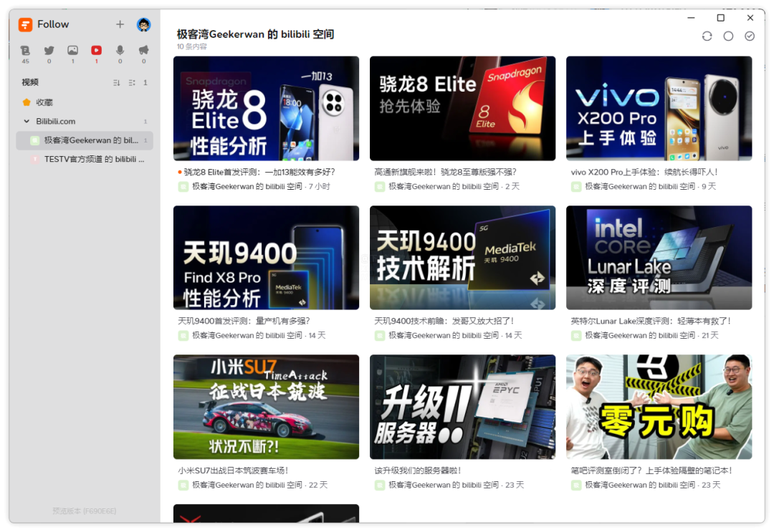
Task: Switch to the Articles view scroll icon
Action: point(25,50)
